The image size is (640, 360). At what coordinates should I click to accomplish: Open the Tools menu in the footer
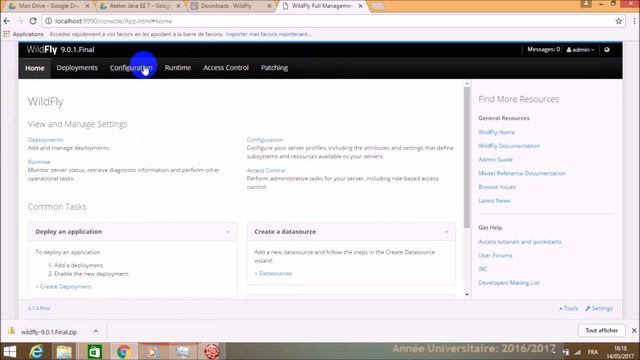tap(569, 308)
